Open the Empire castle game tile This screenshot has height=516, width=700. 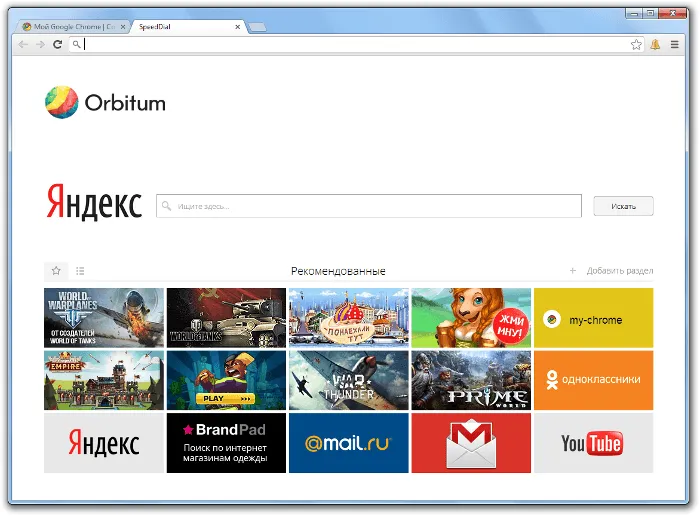click(104, 380)
